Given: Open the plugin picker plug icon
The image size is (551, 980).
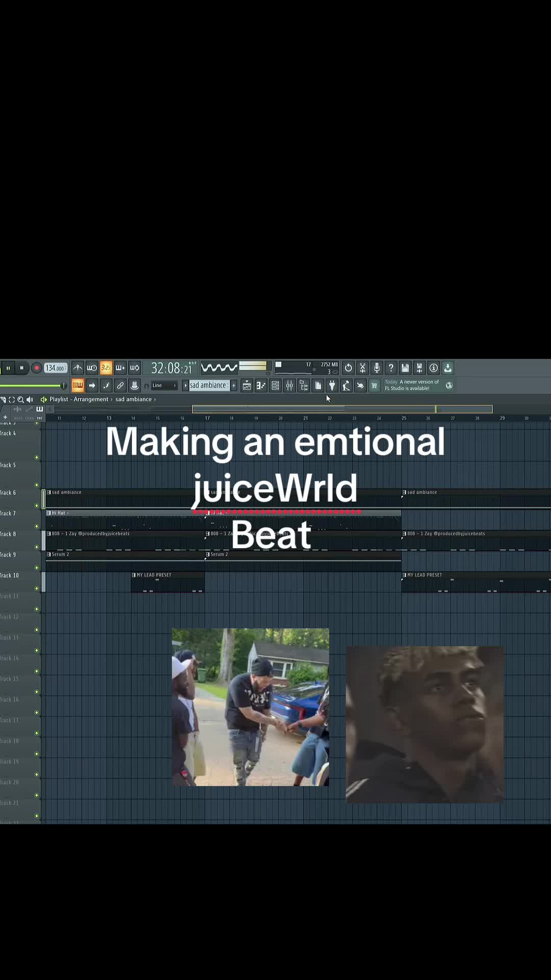Looking at the screenshot, I should point(332,385).
